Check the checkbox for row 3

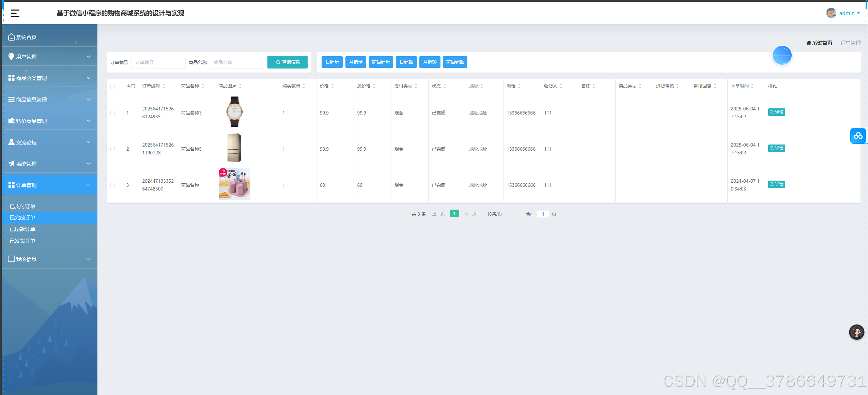[x=113, y=185]
